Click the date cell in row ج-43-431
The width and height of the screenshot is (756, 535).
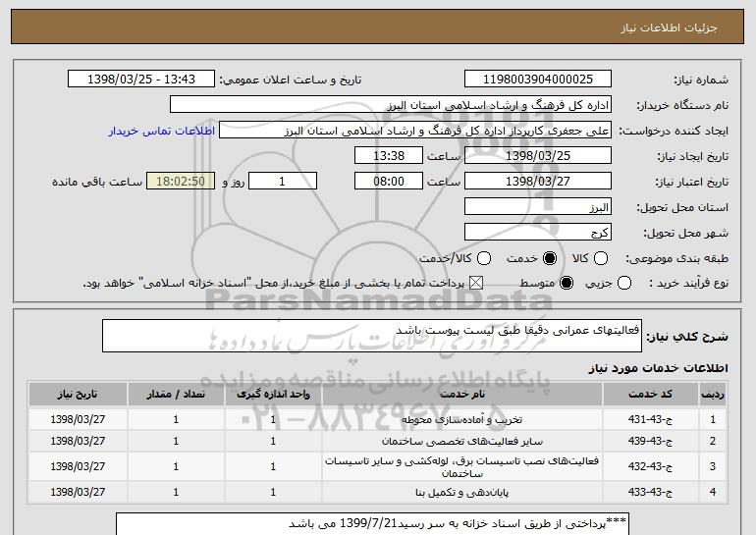point(78,419)
